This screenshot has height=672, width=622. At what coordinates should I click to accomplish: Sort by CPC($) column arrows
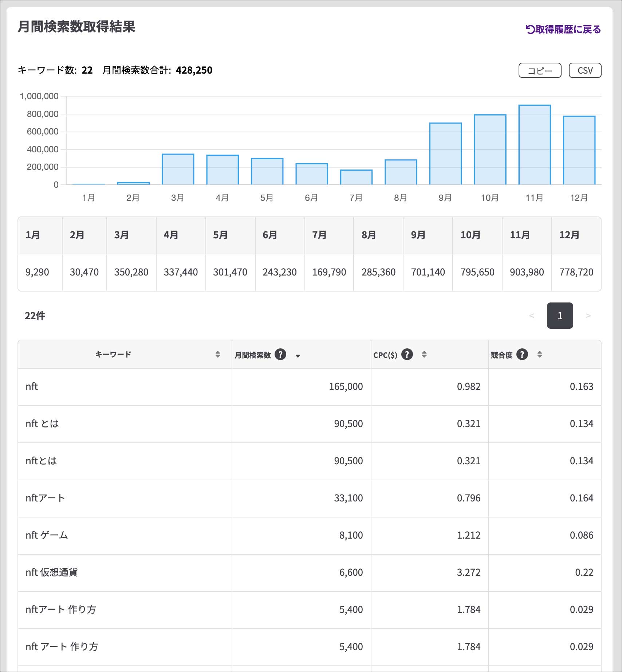[x=424, y=354]
